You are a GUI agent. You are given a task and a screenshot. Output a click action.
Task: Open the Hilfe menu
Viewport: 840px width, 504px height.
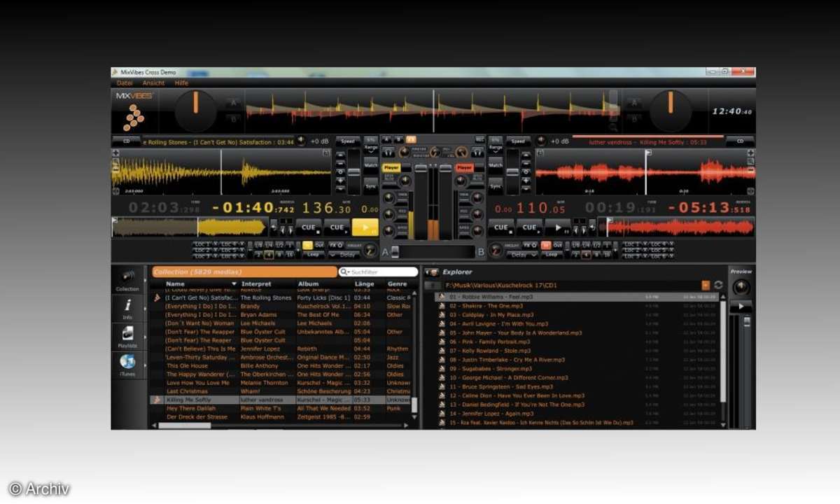pos(181,83)
